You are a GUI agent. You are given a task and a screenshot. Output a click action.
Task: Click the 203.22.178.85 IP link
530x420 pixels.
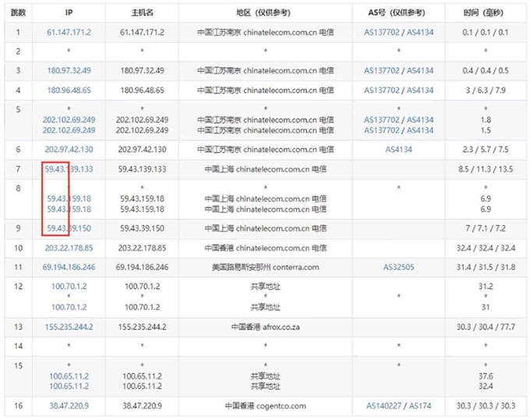tap(69, 248)
